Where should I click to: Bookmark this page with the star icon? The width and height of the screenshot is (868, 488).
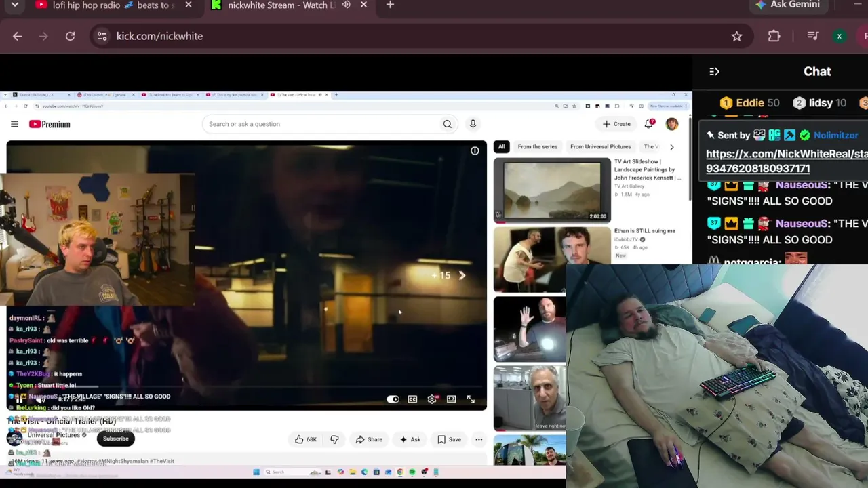click(x=737, y=36)
